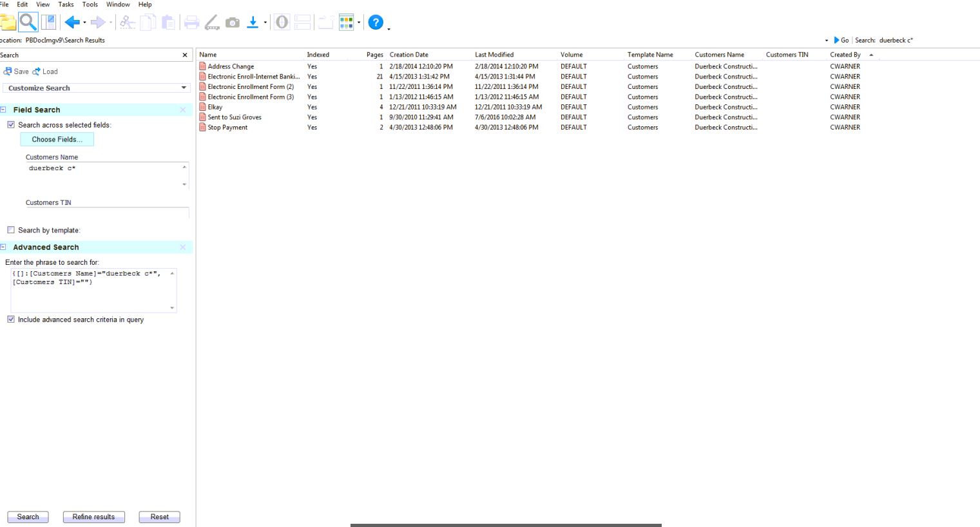Click the Save search label
The width and height of the screenshot is (980, 527).
point(21,72)
